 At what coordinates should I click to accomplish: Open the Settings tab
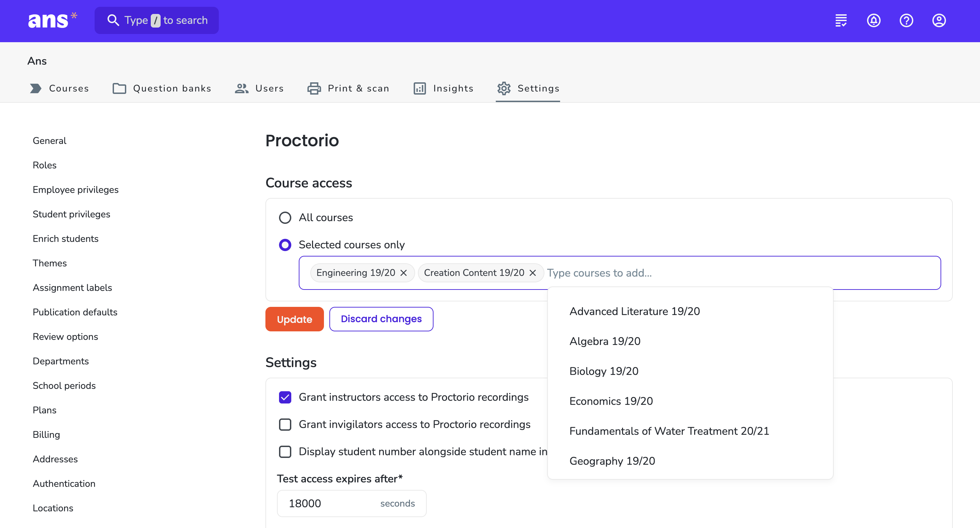coord(528,88)
